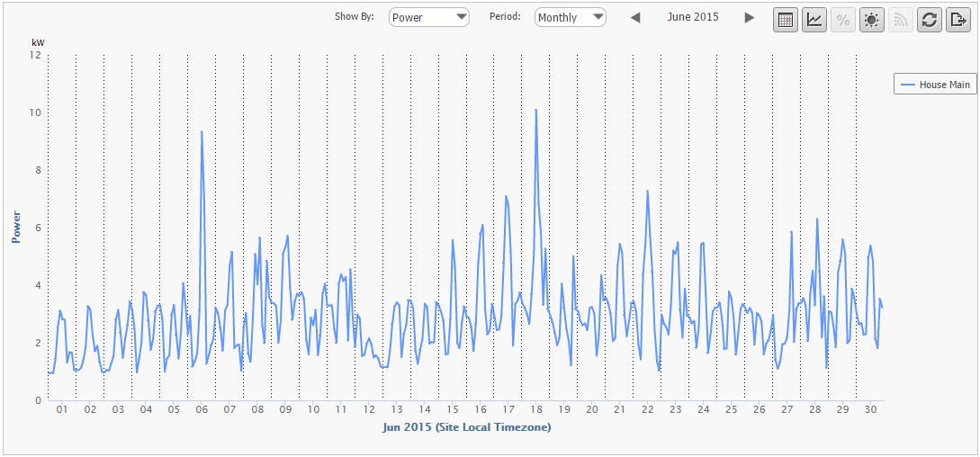Click the 10 kW peak on day 18

(x=536, y=110)
